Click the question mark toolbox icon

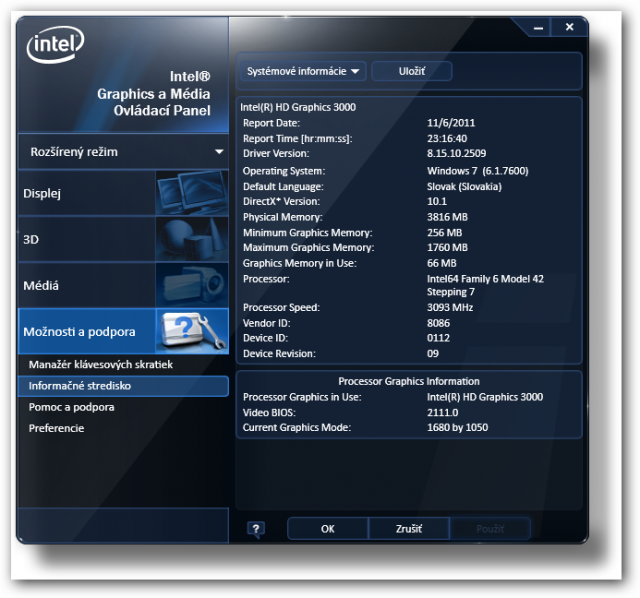coord(191,331)
